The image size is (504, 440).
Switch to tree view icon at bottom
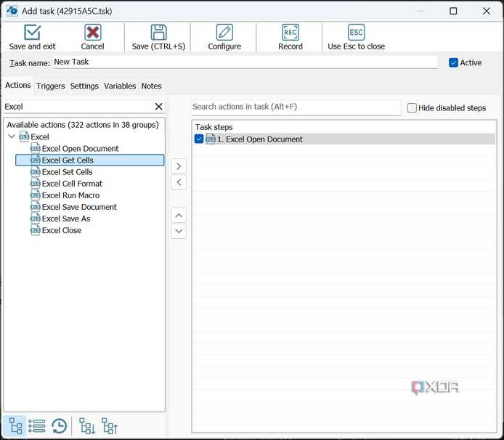[15, 426]
